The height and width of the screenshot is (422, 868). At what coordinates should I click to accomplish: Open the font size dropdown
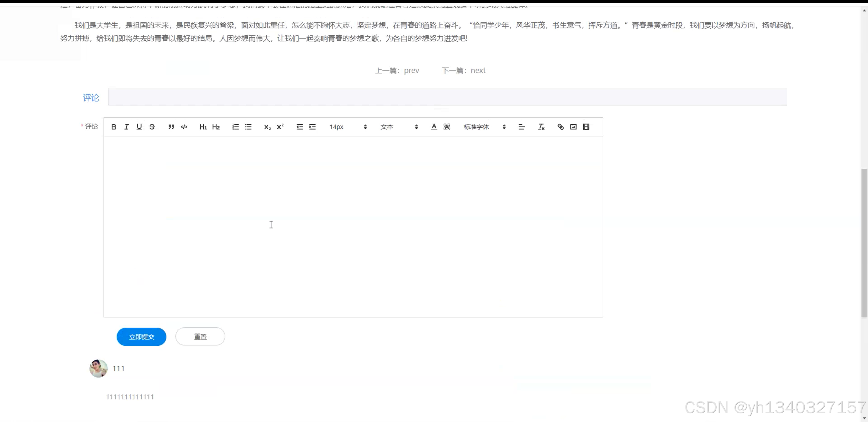coord(347,127)
